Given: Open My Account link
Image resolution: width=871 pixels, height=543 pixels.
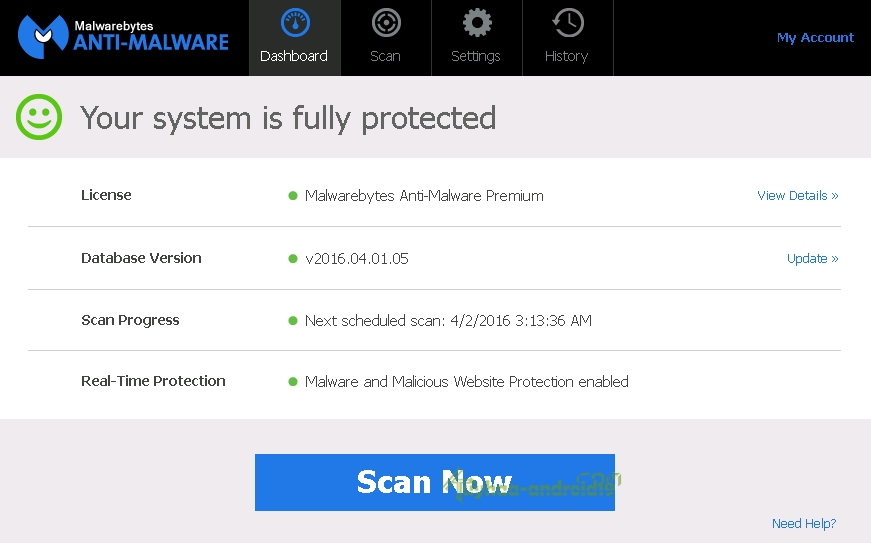Looking at the screenshot, I should point(815,38).
